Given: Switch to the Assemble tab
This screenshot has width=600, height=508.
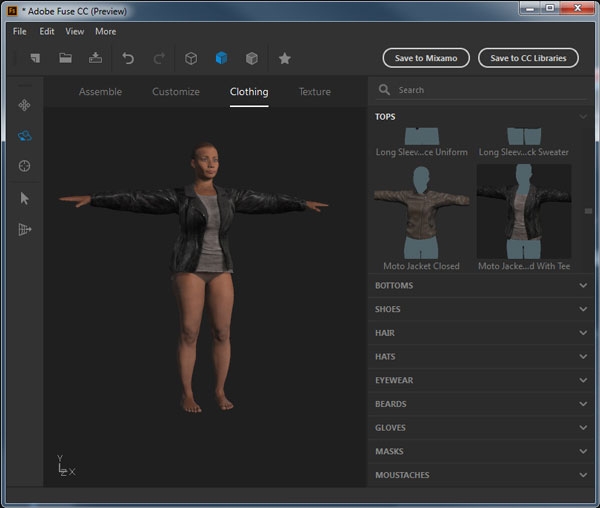Looking at the screenshot, I should pyautogui.click(x=100, y=92).
